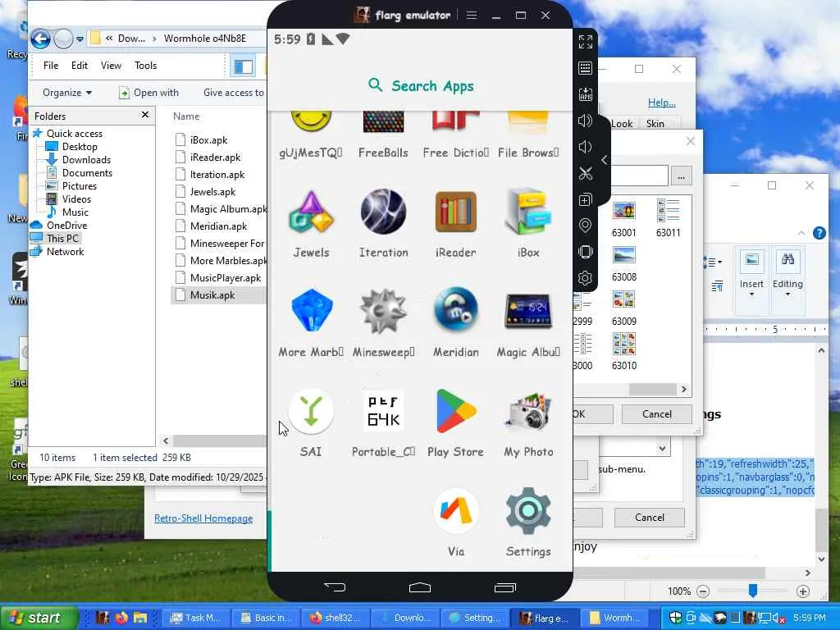Open Android Settings app
The width and height of the screenshot is (840, 630).
click(x=528, y=511)
